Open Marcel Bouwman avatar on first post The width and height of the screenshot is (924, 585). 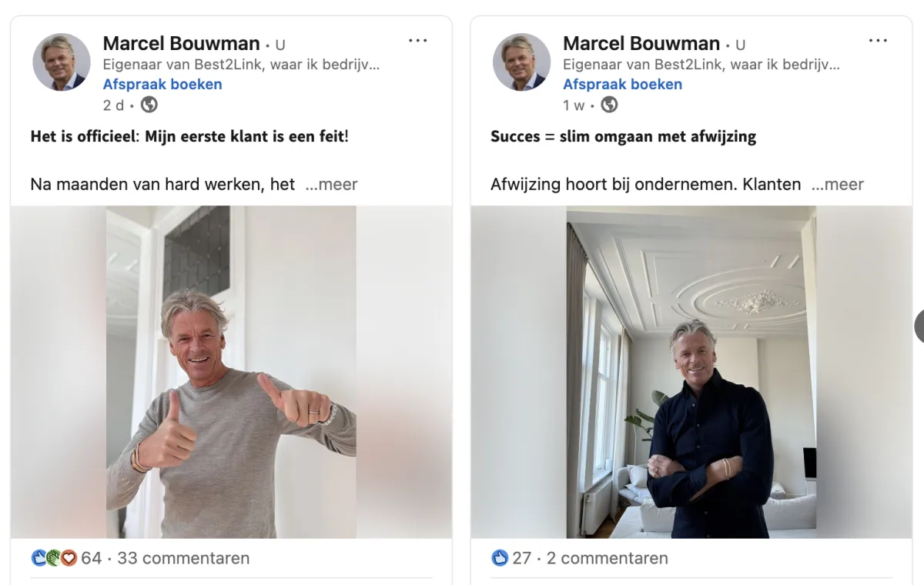(x=62, y=62)
